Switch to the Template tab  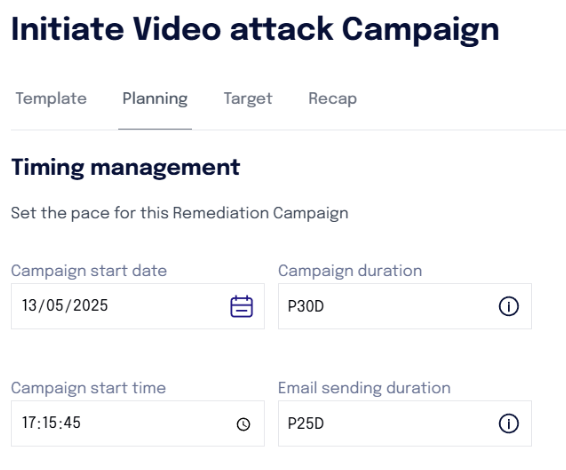51,99
